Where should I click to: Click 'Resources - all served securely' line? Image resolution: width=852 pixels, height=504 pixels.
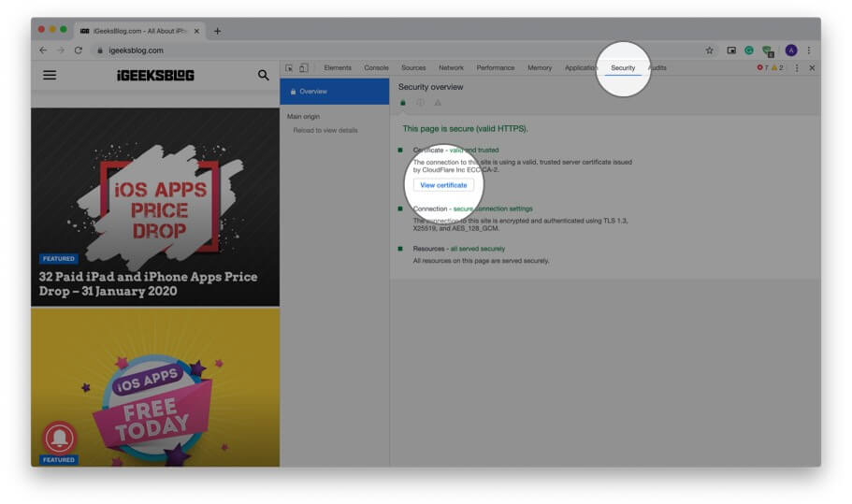458,249
